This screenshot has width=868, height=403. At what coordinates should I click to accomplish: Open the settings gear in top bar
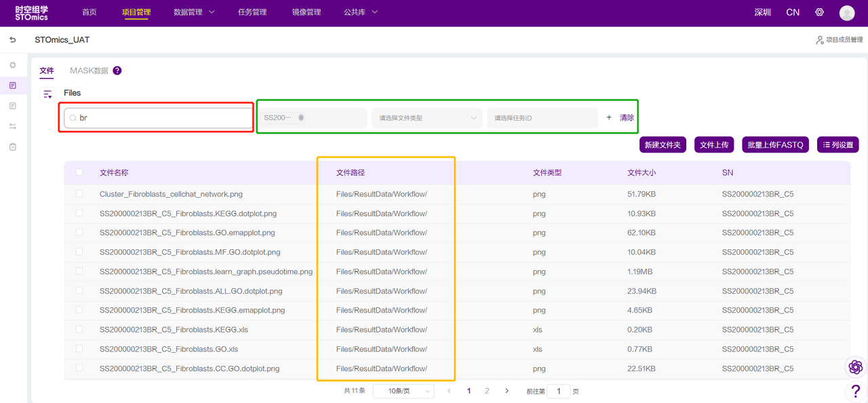819,12
